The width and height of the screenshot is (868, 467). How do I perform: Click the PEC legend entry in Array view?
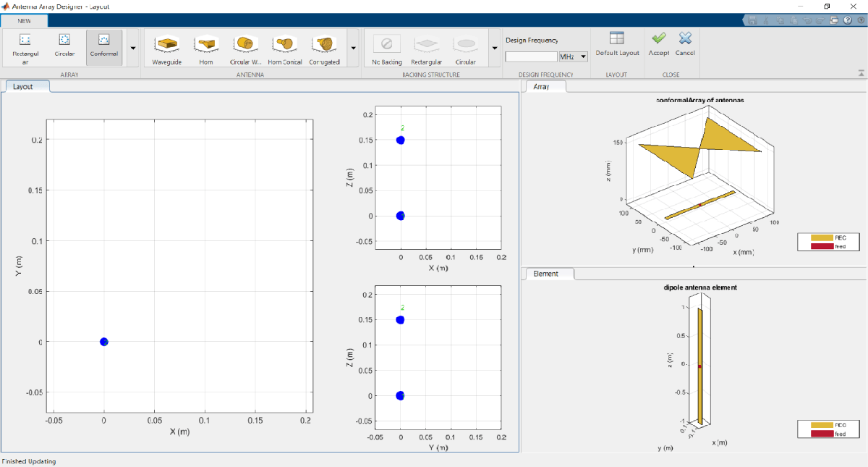[x=828, y=237]
